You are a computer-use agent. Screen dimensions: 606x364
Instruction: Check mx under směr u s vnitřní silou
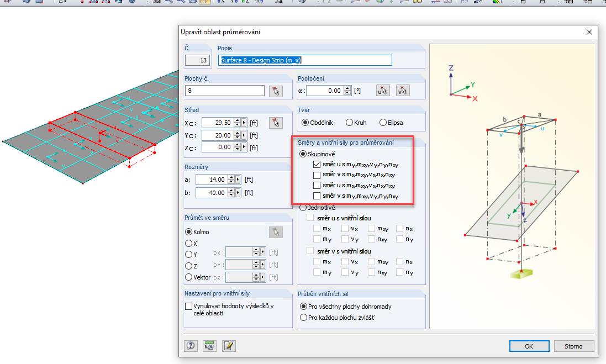click(317, 228)
